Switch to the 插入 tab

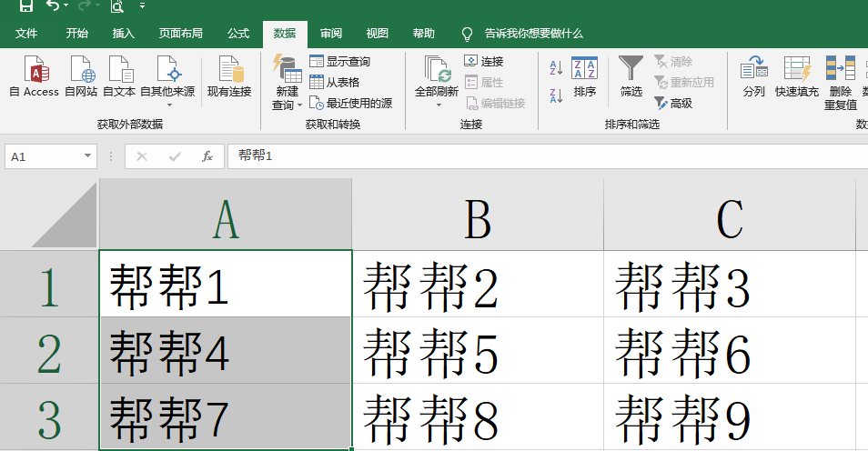click(124, 34)
